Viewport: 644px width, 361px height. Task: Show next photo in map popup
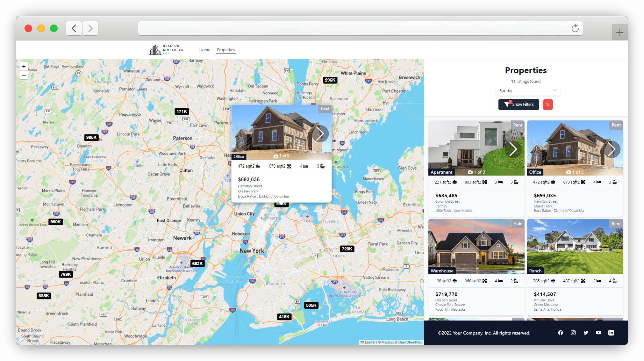pos(320,134)
